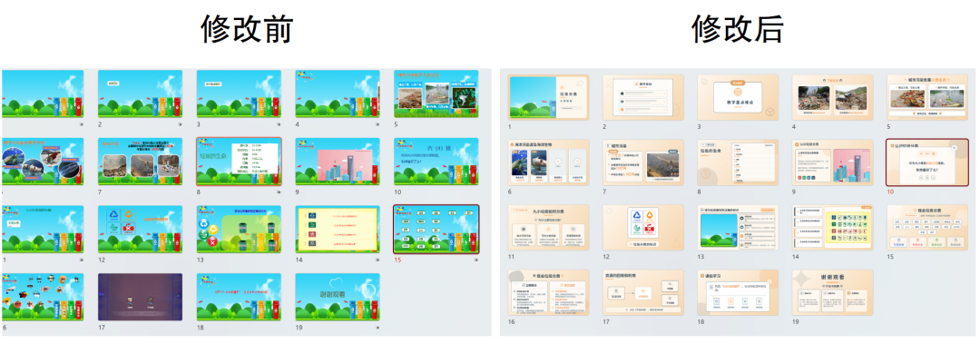Select slide 4 thumbnail in 修改前 panel

click(338, 93)
